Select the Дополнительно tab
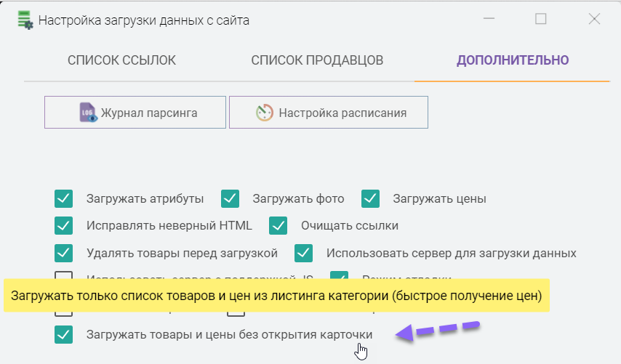This screenshot has width=621, height=364. [513, 60]
